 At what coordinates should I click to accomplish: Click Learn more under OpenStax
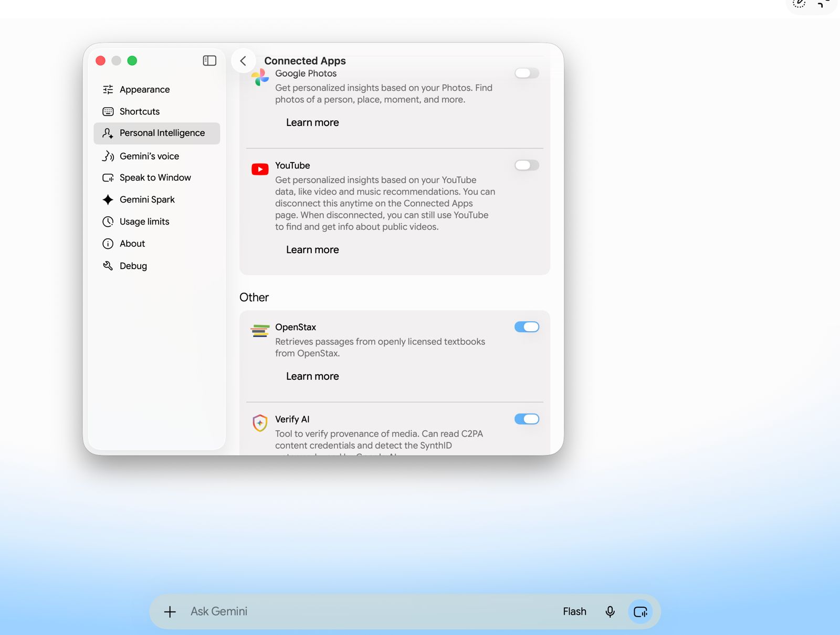(x=312, y=377)
